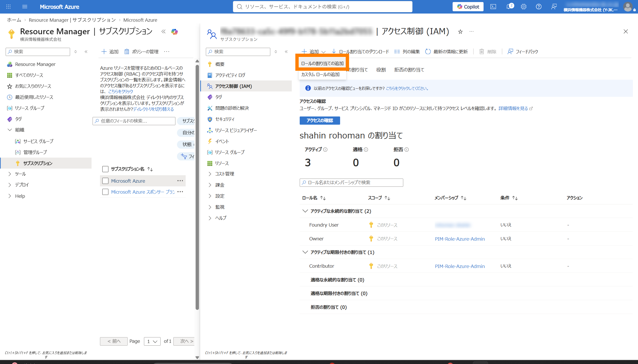Open row menu for Azure sponsor plan subscription

tap(180, 192)
